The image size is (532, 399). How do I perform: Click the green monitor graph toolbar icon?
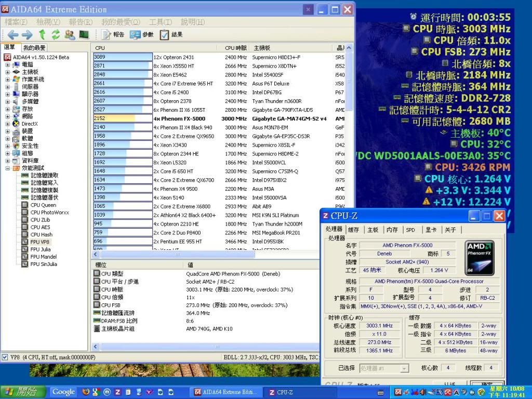tap(83, 35)
